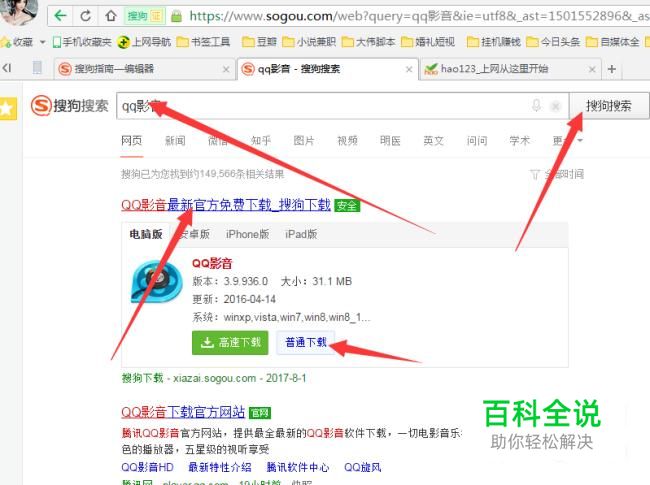Select the iPhone版 tab
The image size is (650, 485).
pyautogui.click(x=247, y=234)
